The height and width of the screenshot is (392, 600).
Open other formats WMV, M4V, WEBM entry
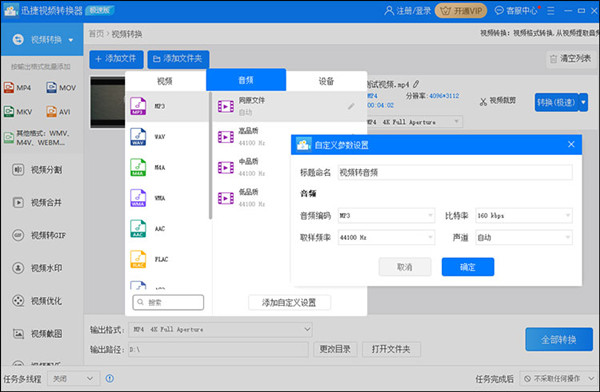[38, 138]
